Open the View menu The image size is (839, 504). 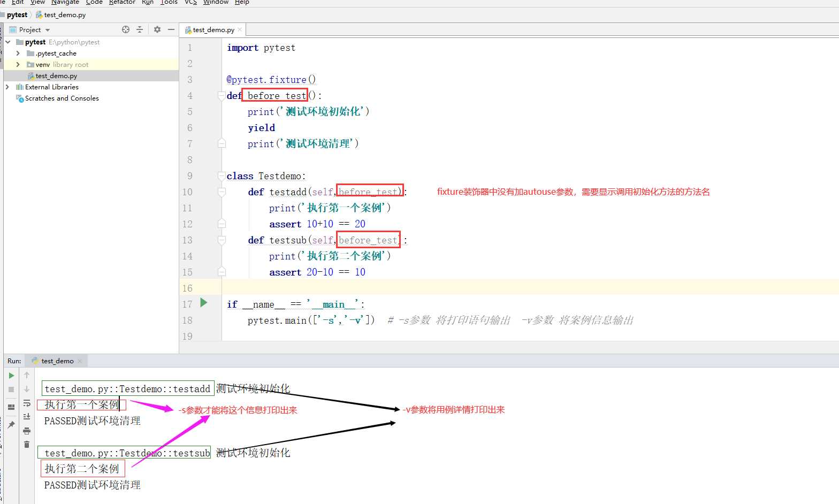37,2
